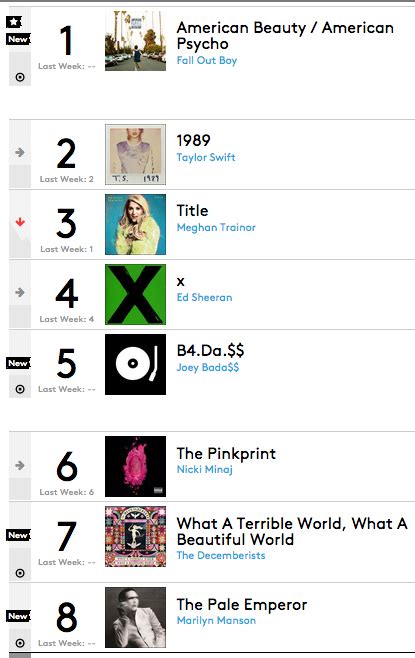
Task: Open the Fall Out Boy artist link
Action: (x=207, y=60)
